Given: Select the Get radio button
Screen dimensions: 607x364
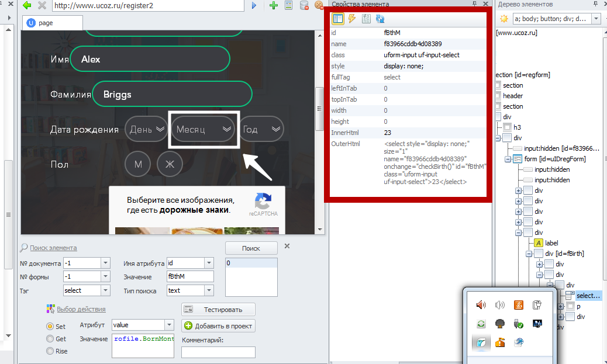Looking at the screenshot, I should pos(50,339).
